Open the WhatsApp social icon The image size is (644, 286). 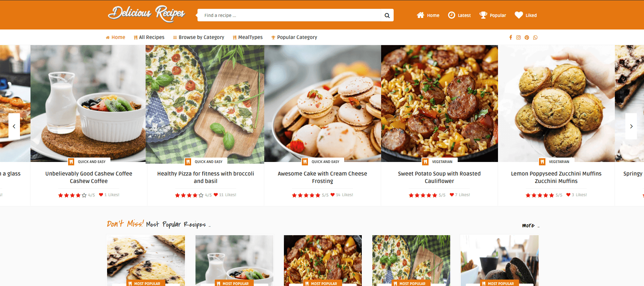pos(535,37)
